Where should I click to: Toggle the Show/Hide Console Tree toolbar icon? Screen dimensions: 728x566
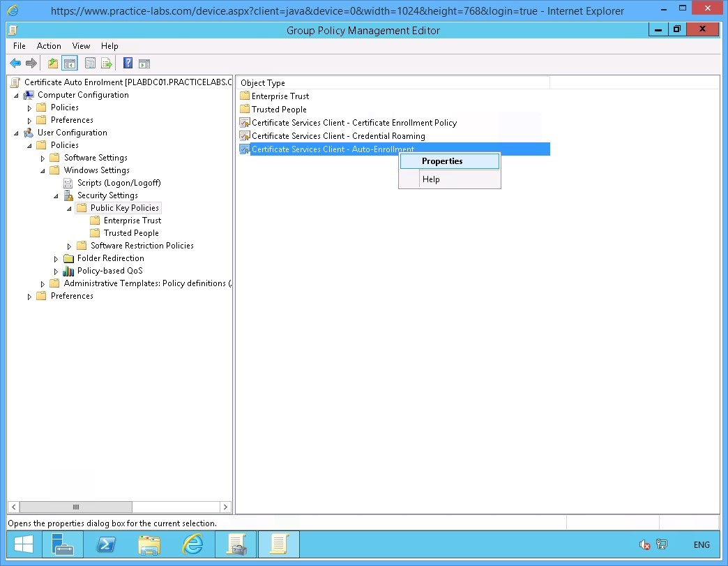[x=70, y=63]
